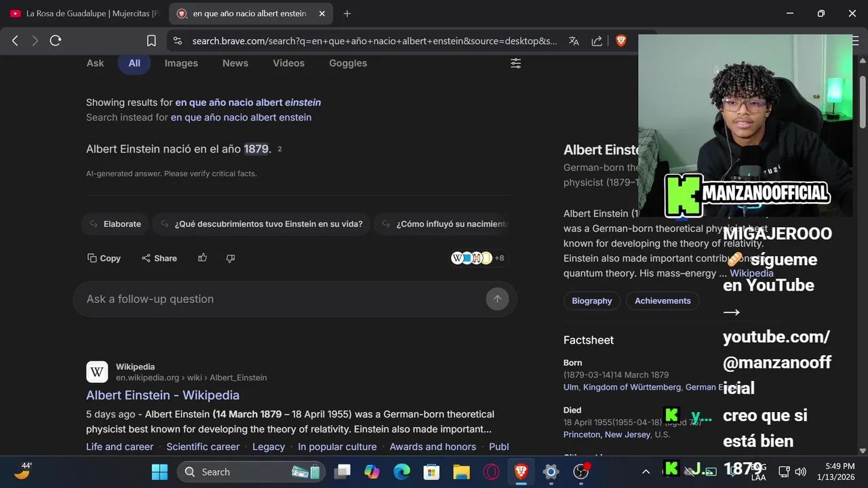Click the Elaborate suggestion chip

tap(115, 224)
